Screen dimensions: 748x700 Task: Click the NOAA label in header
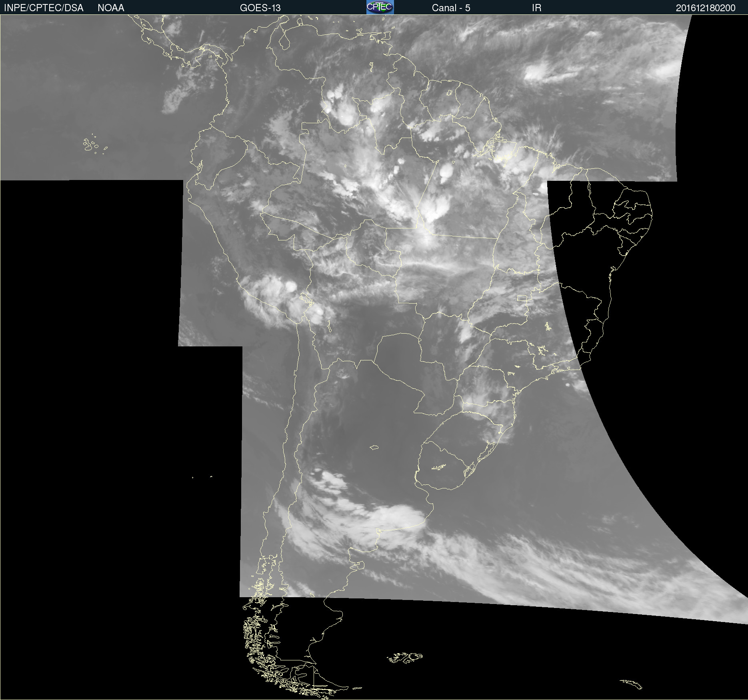[x=111, y=8]
